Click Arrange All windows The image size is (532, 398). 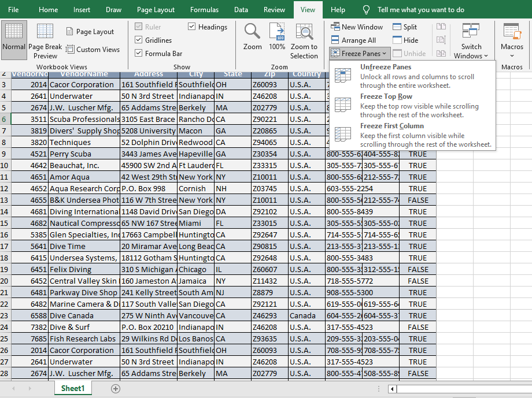click(353, 40)
